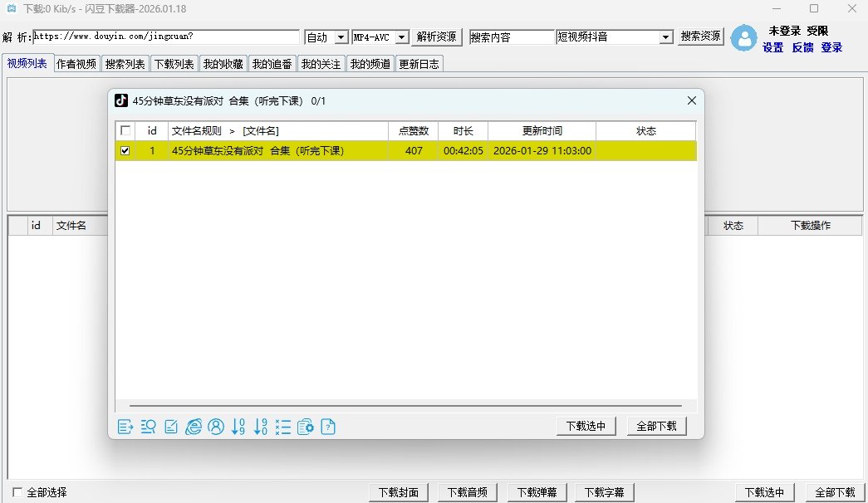
Task: Click the copy list settings icon
Action: point(306,426)
